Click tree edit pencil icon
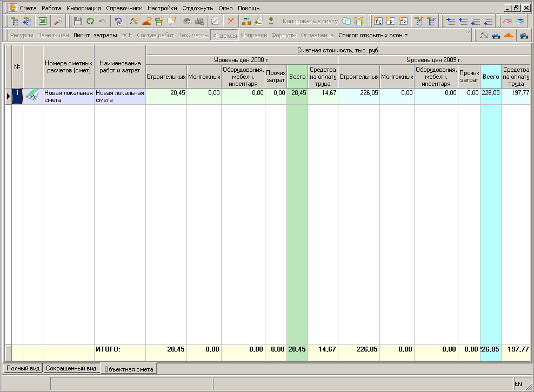This screenshot has height=392, width=534. click(419, 21)
